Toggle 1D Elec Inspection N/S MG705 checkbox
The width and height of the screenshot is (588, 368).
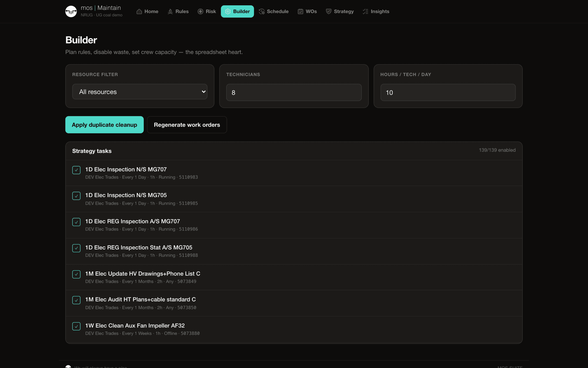[76, 196]
